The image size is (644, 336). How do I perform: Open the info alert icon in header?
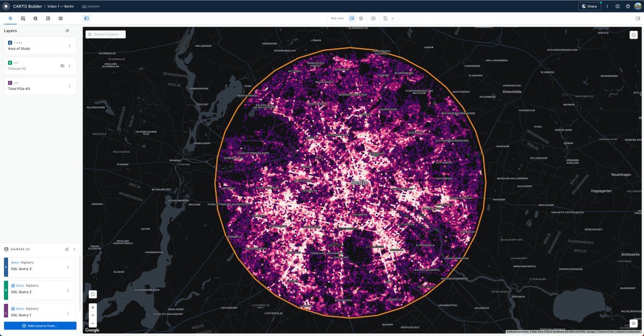pos(618,6)
